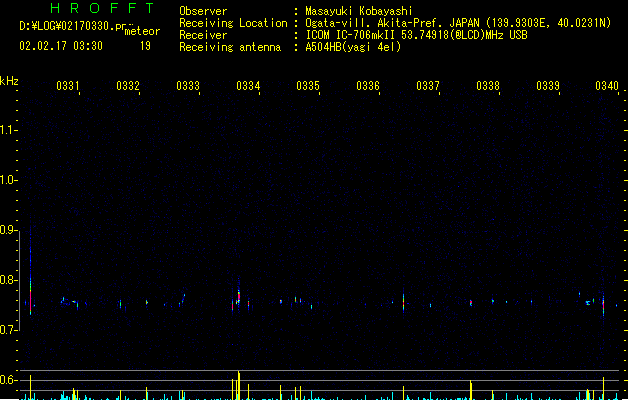
Task: Click the 0.9 frequency axis label
Action: (x=8, y=230)
